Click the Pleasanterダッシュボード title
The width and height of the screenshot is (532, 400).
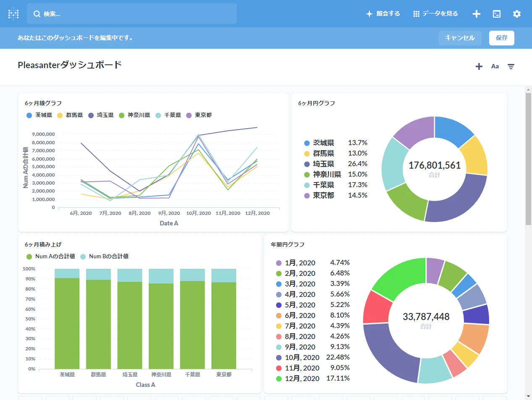click(70, 65)
